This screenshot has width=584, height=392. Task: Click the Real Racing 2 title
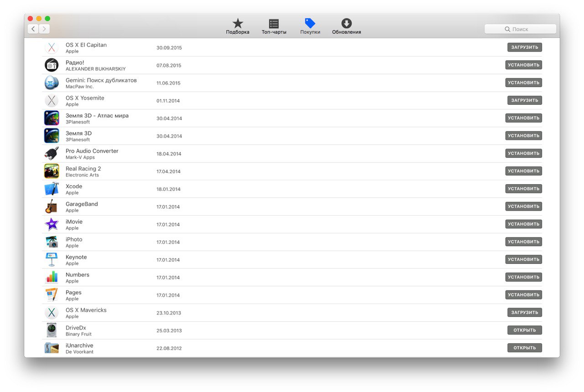[83, 169]
